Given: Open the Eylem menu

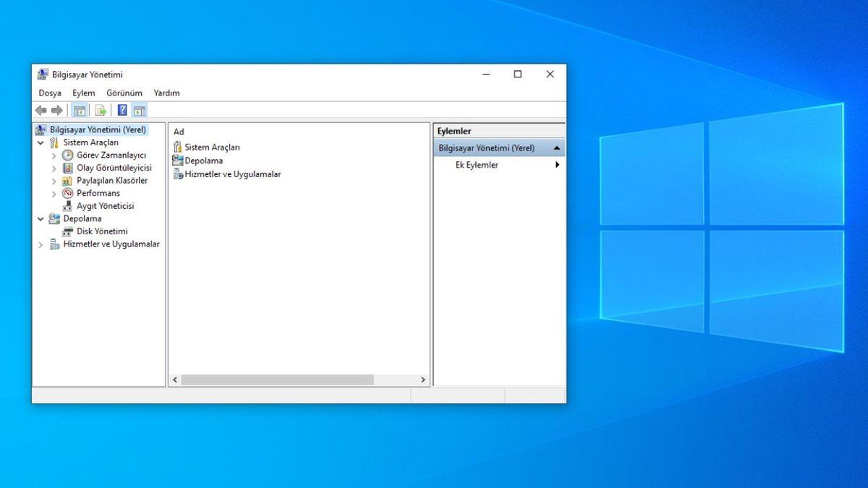Looking at the screenshot, I should click(x=83, y=93).
